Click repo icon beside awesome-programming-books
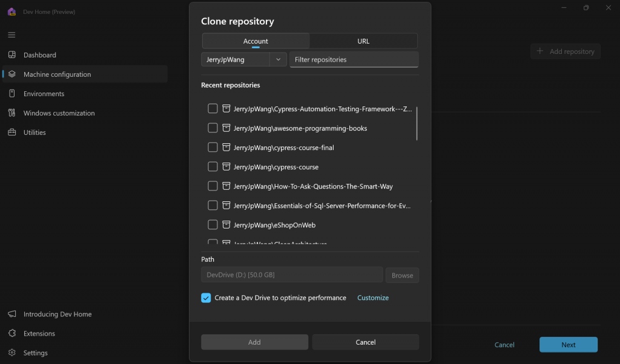 pyautogui.click(x=226, y=128)
